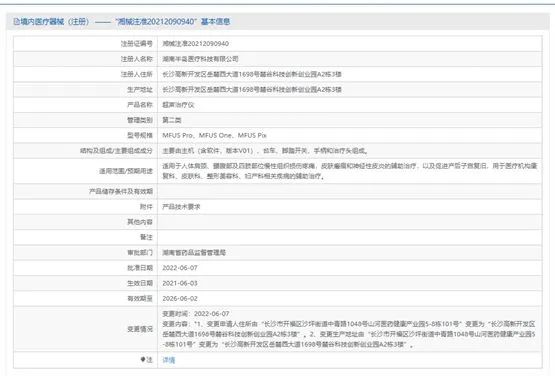Click the 基本信息 text in the header

(216, 22)
